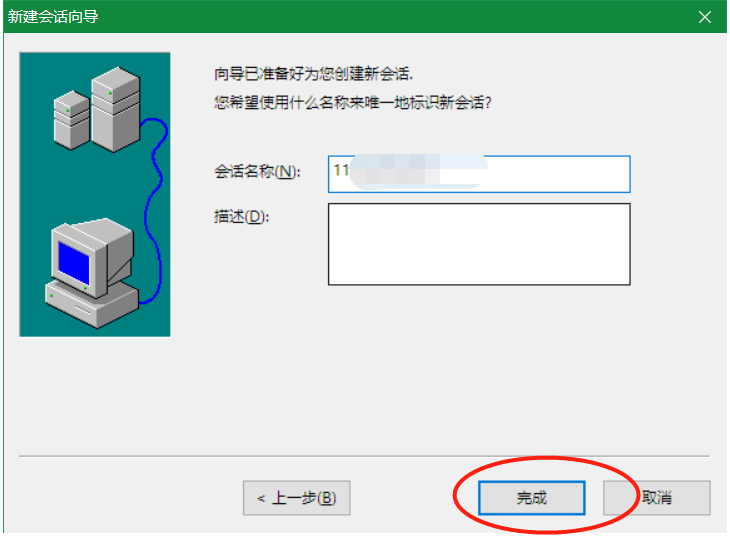This screenshot has width=730, height=536.
Task: Click the blue network cable graphic
Action: click(155, 210)
